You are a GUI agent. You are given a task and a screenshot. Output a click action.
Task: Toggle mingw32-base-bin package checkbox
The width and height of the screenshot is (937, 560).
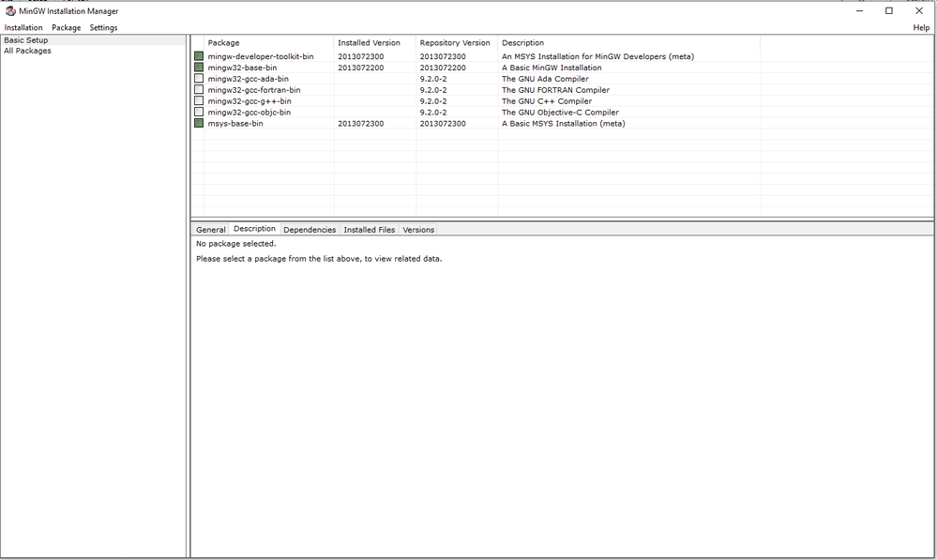[199, 68]
